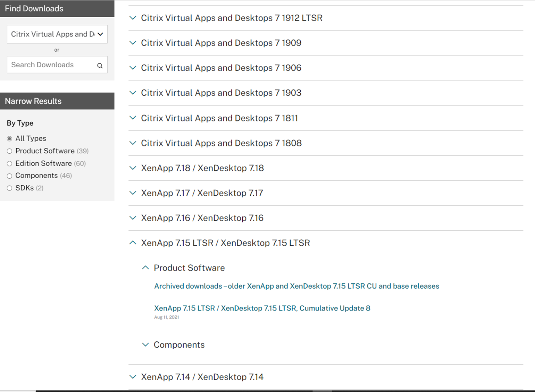Expand chevron for XenApp 7.17 / XenDesktop 7.17
This screenshot has width=535, height=392.
[x=133, y=193]
